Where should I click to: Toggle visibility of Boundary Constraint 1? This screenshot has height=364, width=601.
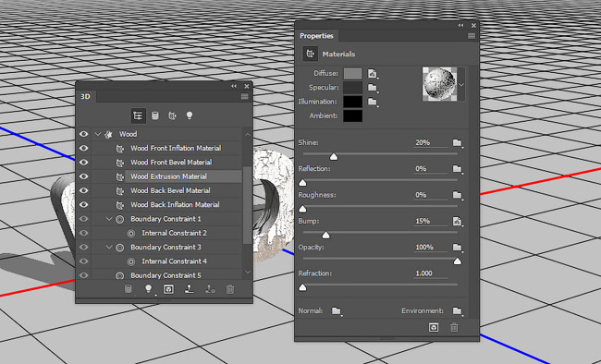83,219
